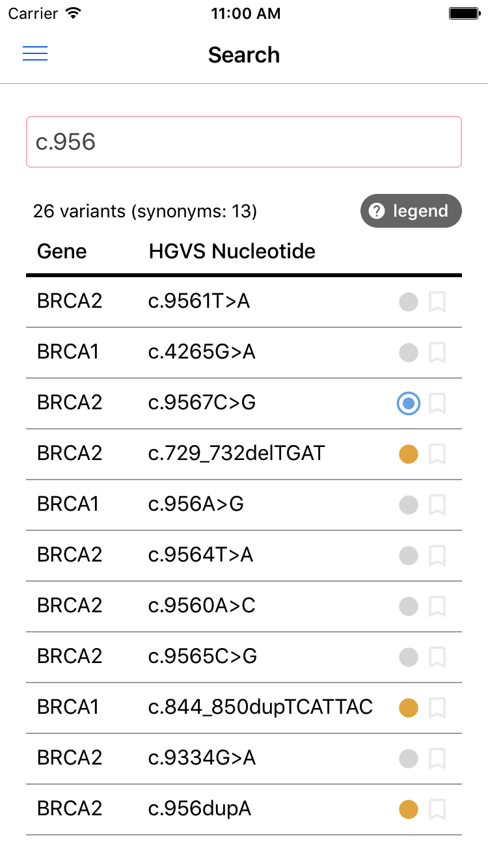Open the legend help button
This screenshot has width=488, height=868.
(x=411, y=211)
